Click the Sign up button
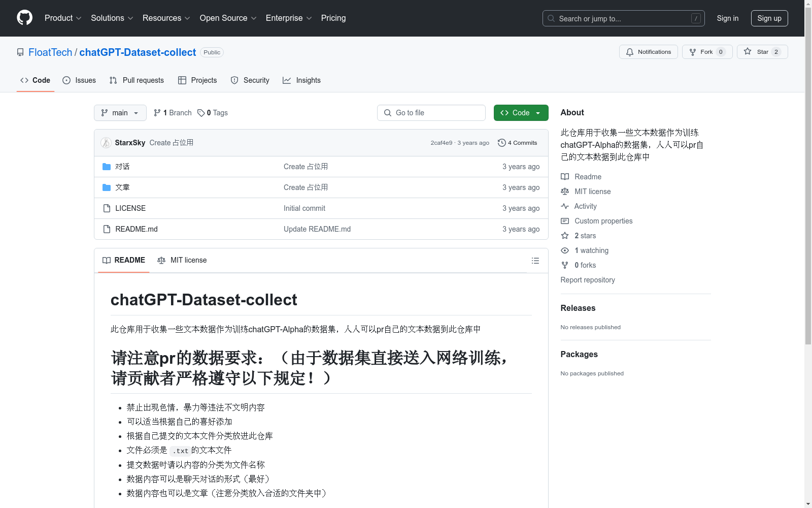The image size is (812, 508). (769, 18)
